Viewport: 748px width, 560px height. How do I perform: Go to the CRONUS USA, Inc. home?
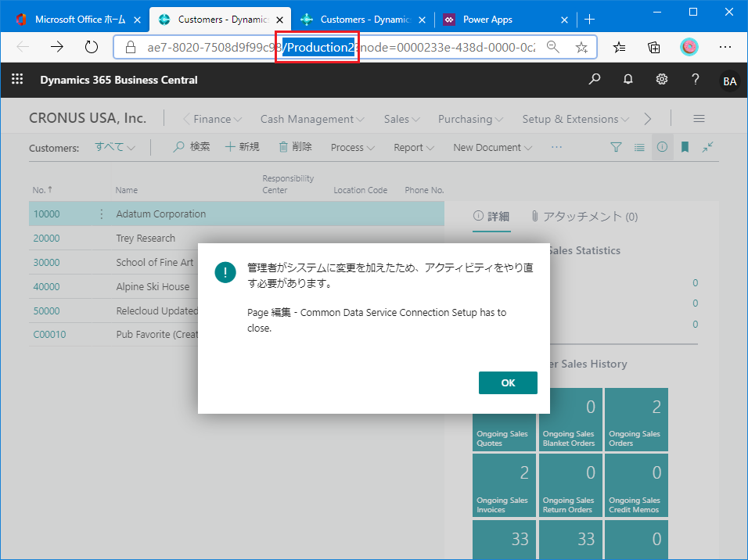88,118
